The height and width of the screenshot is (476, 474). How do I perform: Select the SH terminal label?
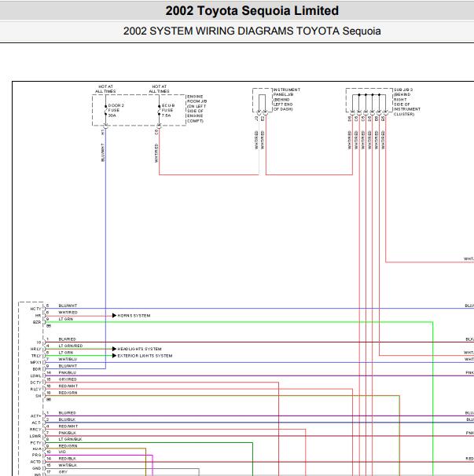click(x=39, y=396)
